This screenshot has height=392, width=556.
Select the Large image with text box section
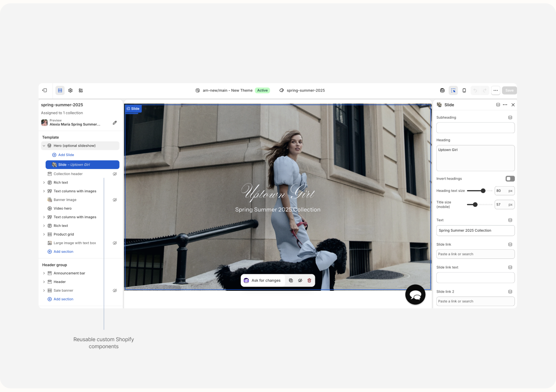[75, 243]
